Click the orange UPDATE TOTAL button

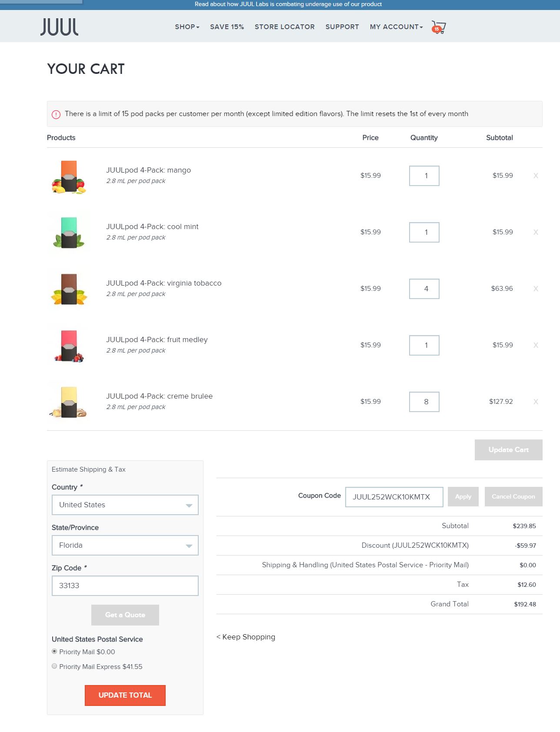coord(125,695)
